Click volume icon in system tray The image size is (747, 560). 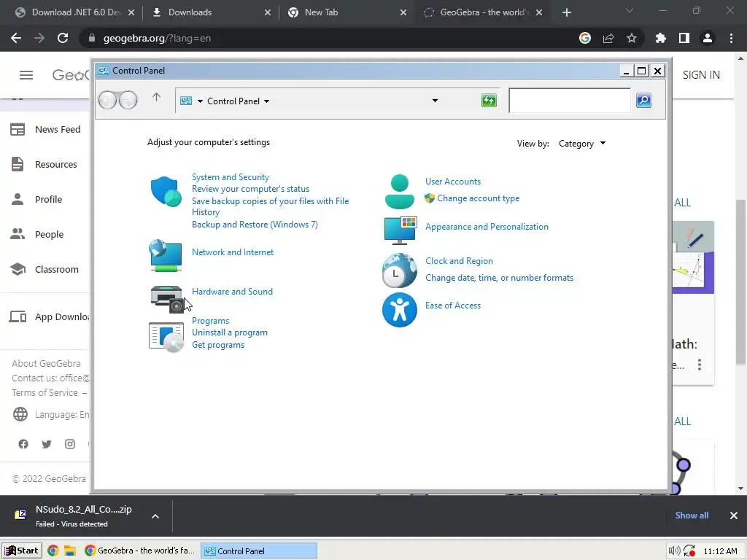[674, 551]
